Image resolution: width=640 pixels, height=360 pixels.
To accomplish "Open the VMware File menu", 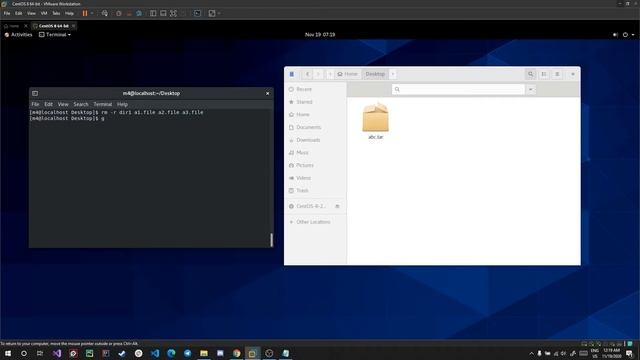I will pos(7,13).
